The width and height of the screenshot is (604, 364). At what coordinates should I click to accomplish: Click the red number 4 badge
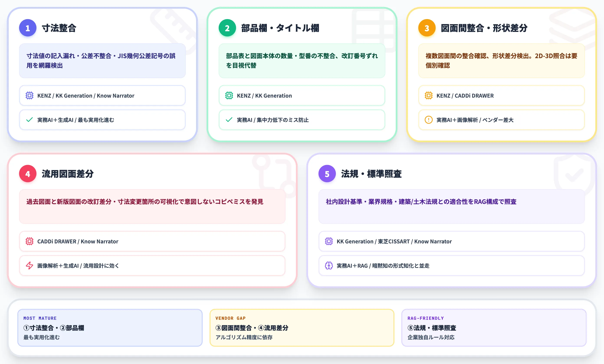[28, 174]
